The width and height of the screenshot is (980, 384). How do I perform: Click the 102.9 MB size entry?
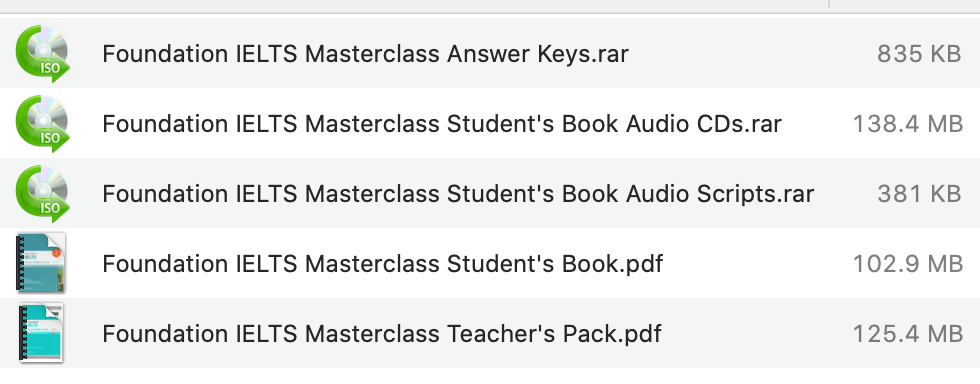[x=908, y=265]
